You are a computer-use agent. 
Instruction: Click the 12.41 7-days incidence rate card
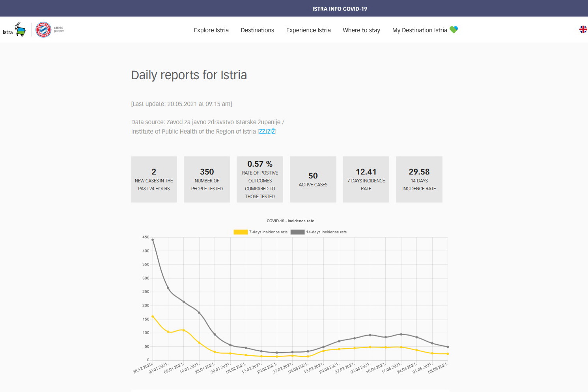[x=366, y=180]
